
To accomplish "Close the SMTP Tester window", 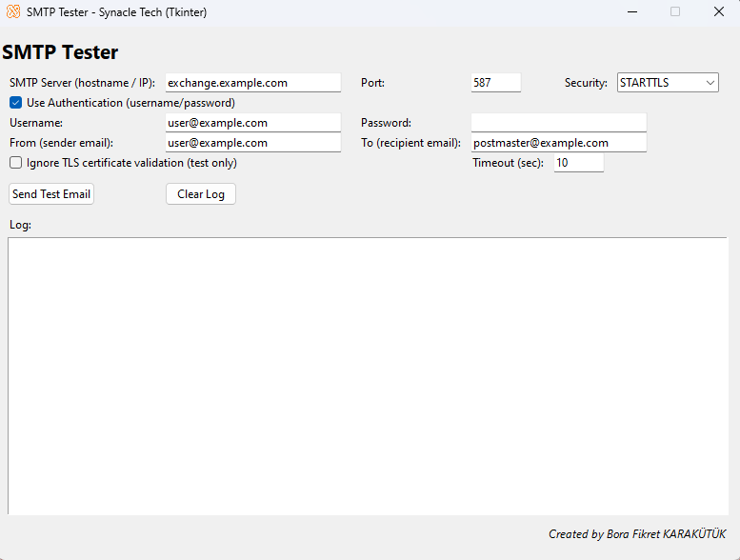I will click(x=719, y=12).
